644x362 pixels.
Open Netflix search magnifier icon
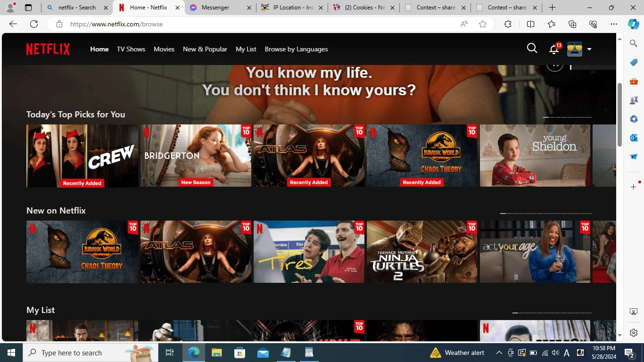532,49
